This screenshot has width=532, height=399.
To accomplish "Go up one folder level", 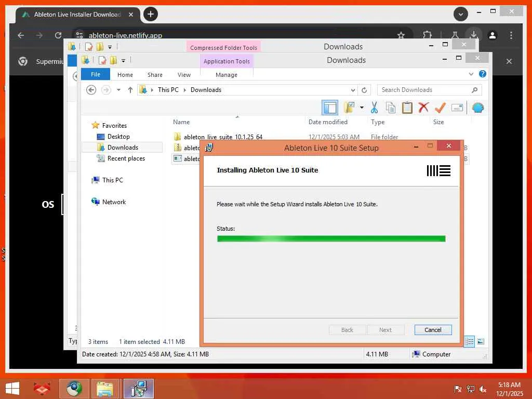I will [x=130, y=90].
